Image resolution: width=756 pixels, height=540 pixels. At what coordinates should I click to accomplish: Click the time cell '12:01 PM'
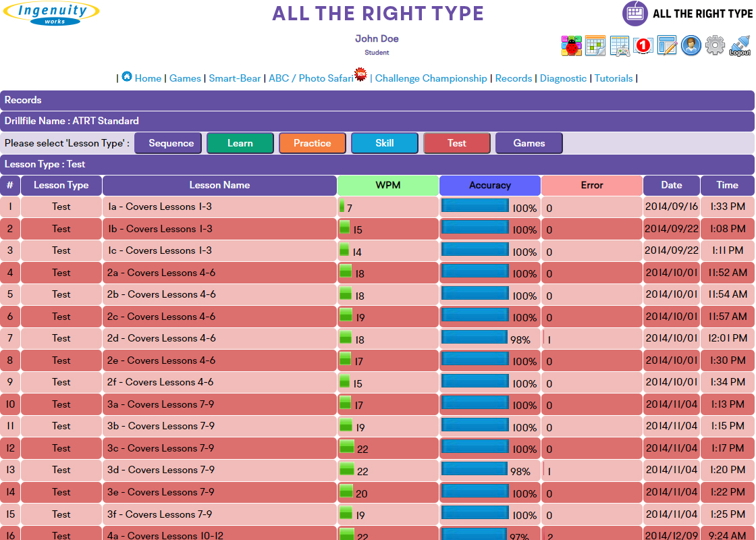point(728,338)
